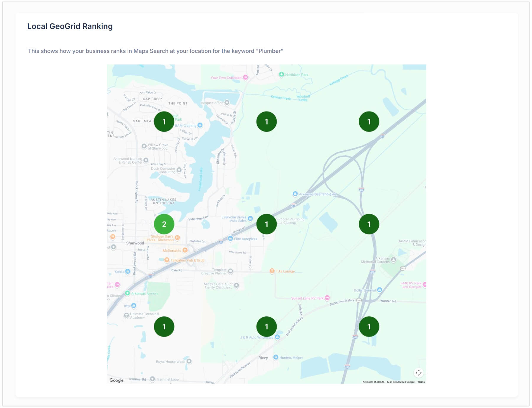Click the Rixey place label
Image resolution: width=532 pixels, height=408 pixels.
point(263,358)
